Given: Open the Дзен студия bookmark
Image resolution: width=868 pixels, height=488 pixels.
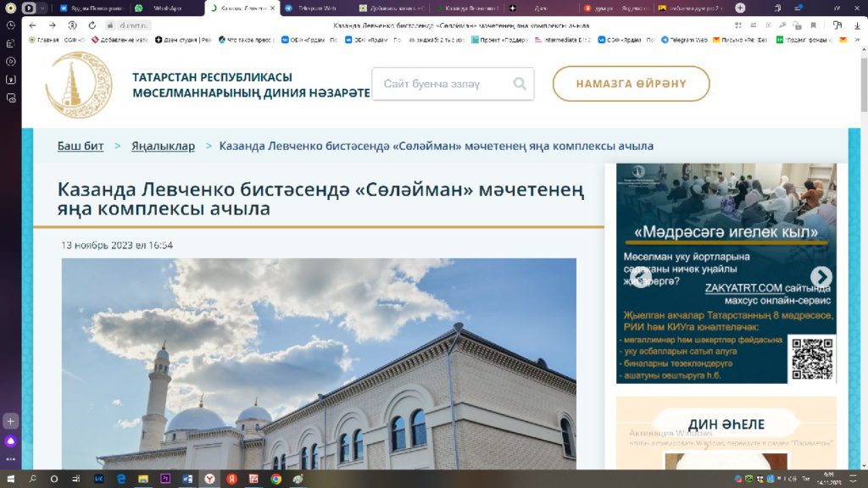Looking at the screenshot, I should click(x=183, y=40).
